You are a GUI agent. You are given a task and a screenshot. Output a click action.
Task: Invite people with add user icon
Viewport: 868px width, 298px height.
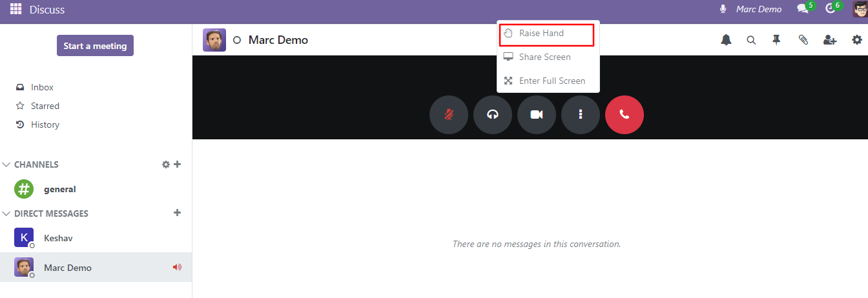point(830,40)
